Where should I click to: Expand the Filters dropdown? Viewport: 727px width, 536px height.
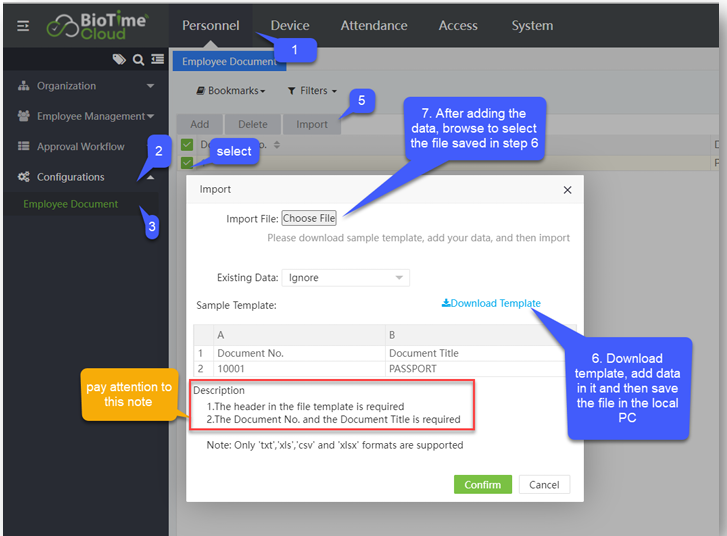[x=312, y=91]
